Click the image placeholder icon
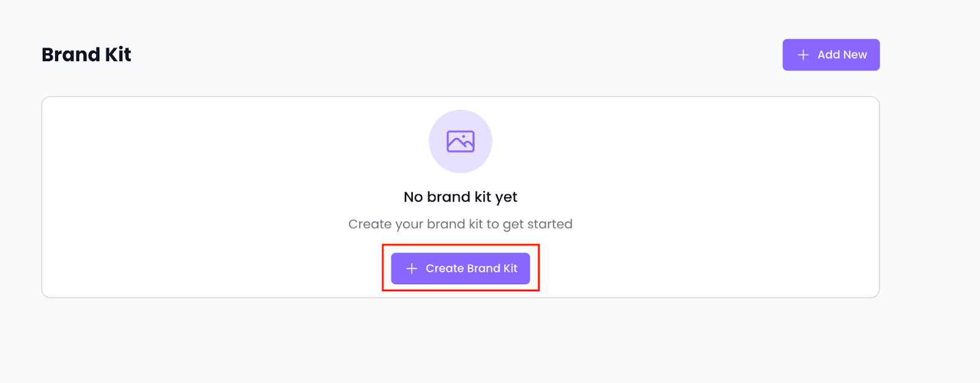Viewport: 980px width, 383px height. [461, 142]
